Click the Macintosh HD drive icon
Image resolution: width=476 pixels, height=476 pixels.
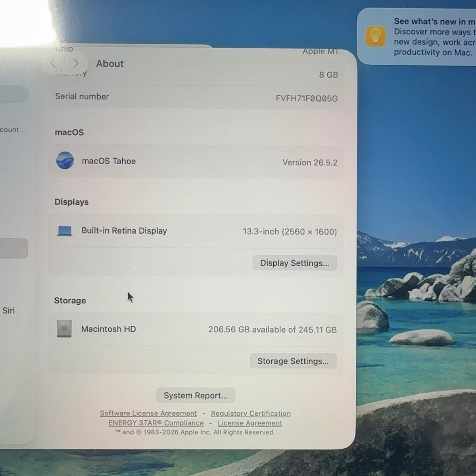pyautogui.click(x=64, y=329)
